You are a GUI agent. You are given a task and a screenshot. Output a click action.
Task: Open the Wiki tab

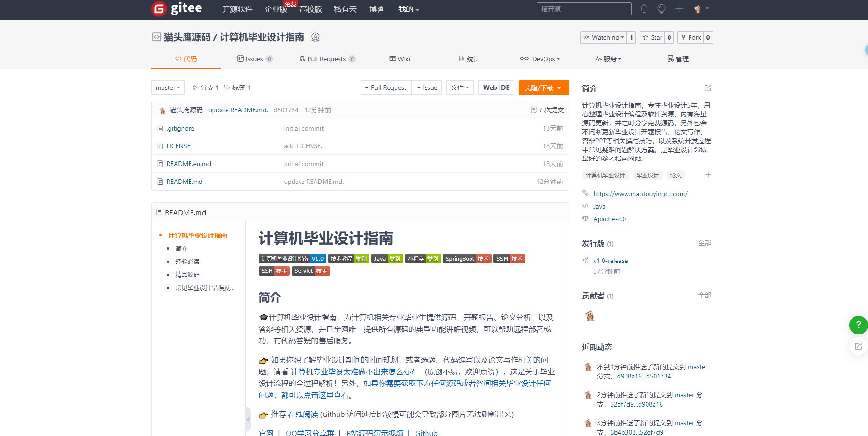click(x=399, y=59)
